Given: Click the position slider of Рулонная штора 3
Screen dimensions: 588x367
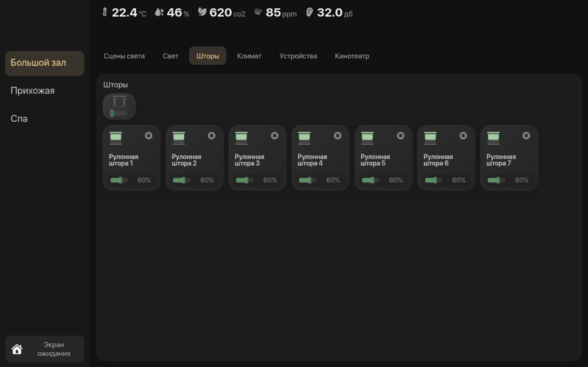Looking at the screenshot, I should (x=244, y=180).
